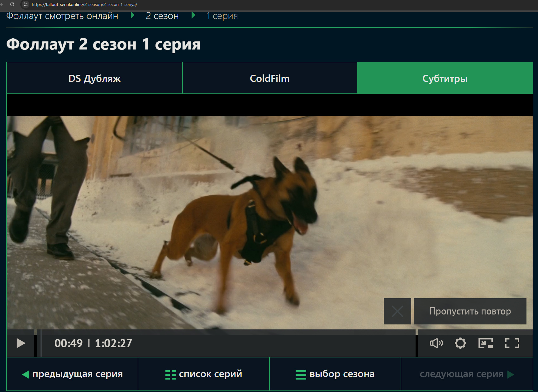Click 'Пропустить повтор' button
Image resolution: width=538 pixels, height=392 pixels.
[470, 311]
